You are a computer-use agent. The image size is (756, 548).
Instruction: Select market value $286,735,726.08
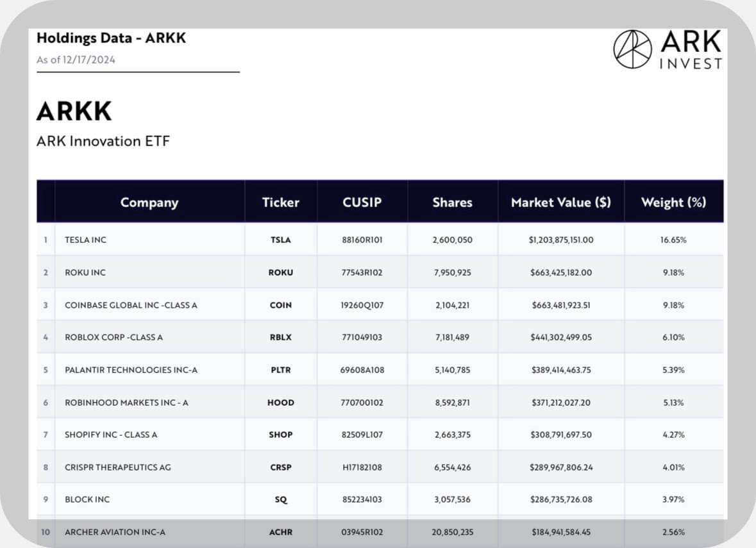tap(561, 499)
